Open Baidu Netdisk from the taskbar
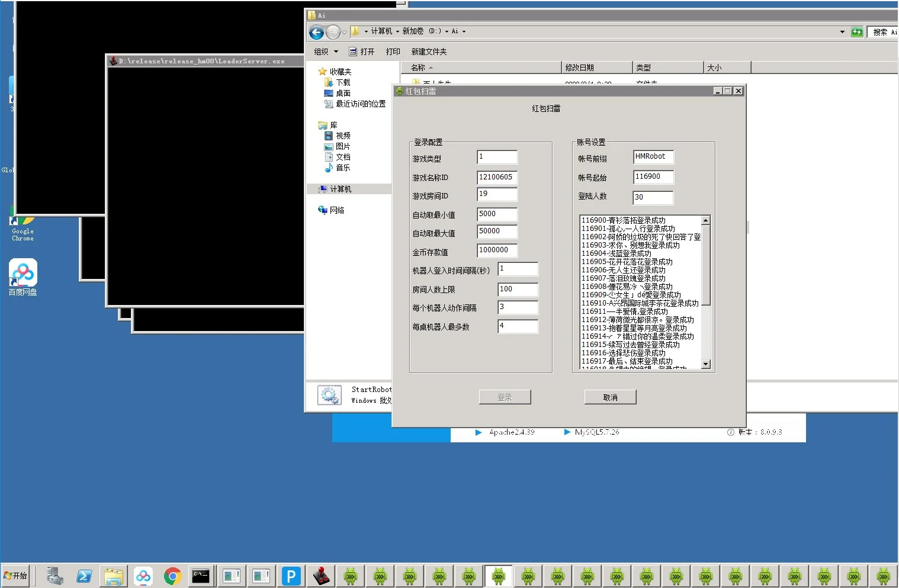Image resolution: width=899 pixels, height=588 pixels. 143,576
